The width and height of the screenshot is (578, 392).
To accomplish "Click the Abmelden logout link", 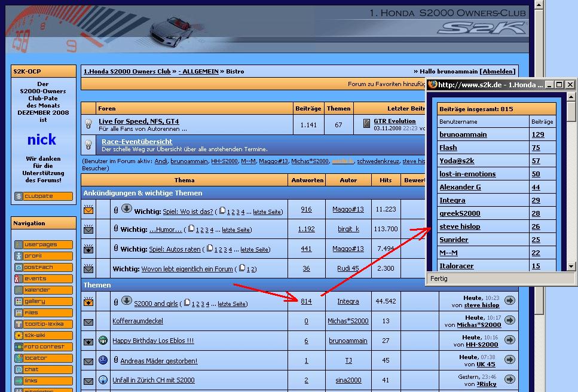I will pyautogui.click(x=497, y=71).
